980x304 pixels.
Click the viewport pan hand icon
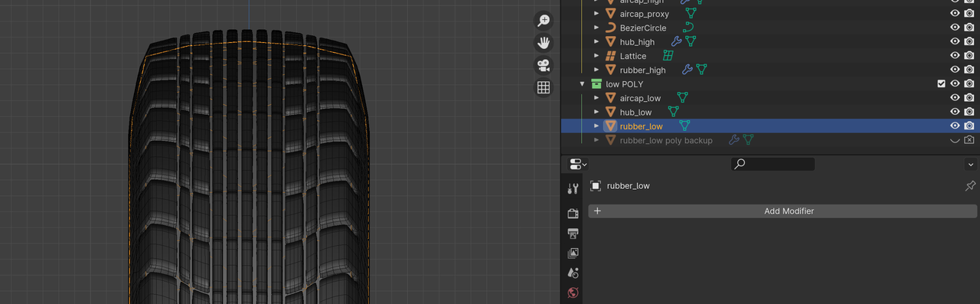tap(544, 43)
